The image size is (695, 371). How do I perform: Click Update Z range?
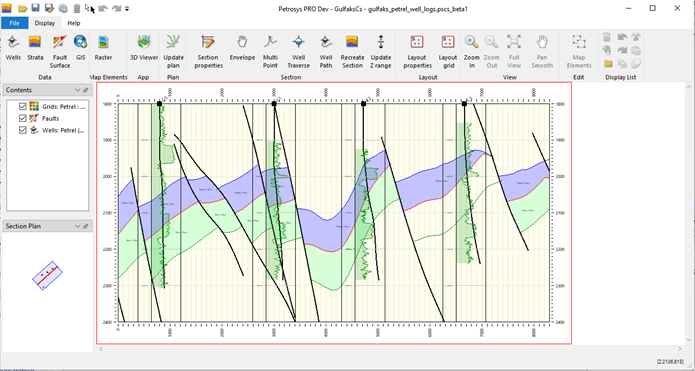click(381, 52)
